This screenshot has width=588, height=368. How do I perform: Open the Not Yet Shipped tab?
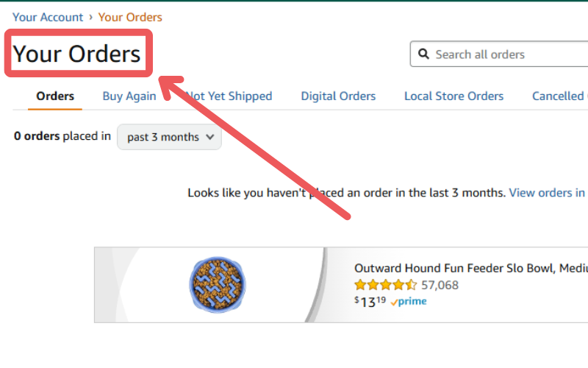tap(229, 96)
